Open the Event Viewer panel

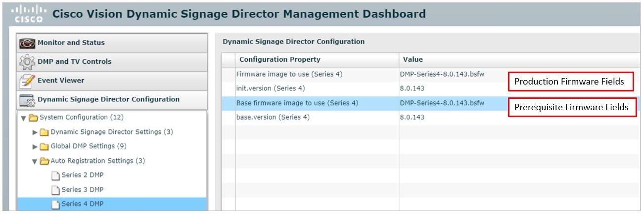pyautogui.click(x=112, y=81)
